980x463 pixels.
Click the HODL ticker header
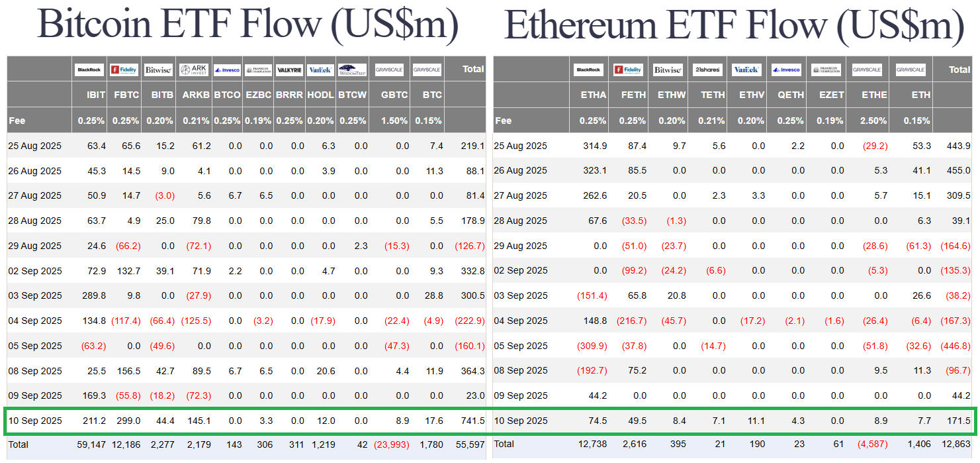coord(322,95)
